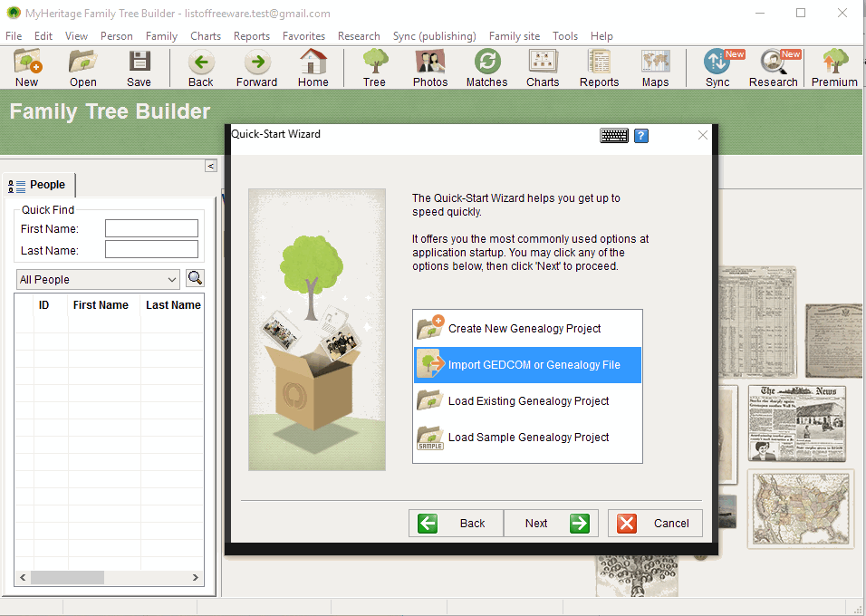Screen dimensions: 866x616
Task: Click the Sync toolbar icon
Action: pyautogui.click(x=717, y=67)
